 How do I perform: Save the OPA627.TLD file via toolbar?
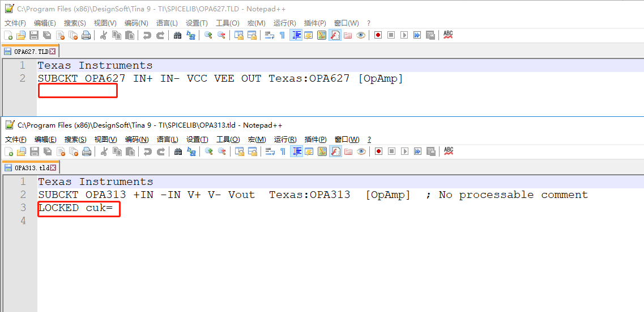(34, 35)
